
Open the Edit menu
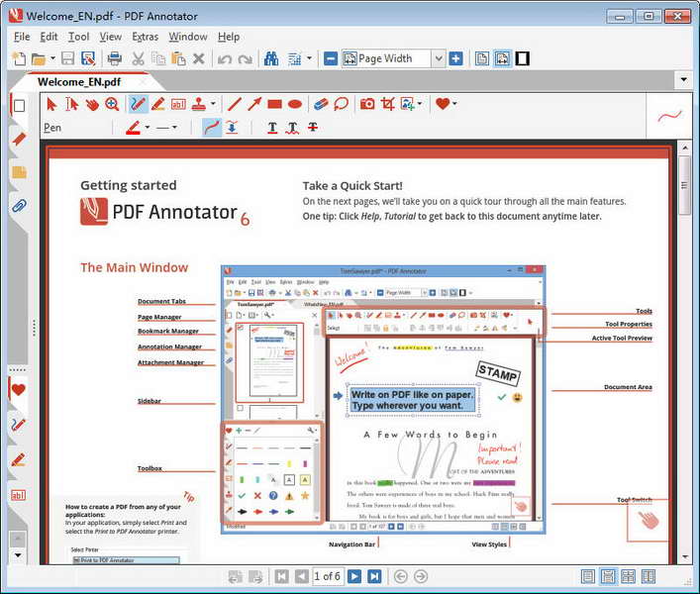49,37
